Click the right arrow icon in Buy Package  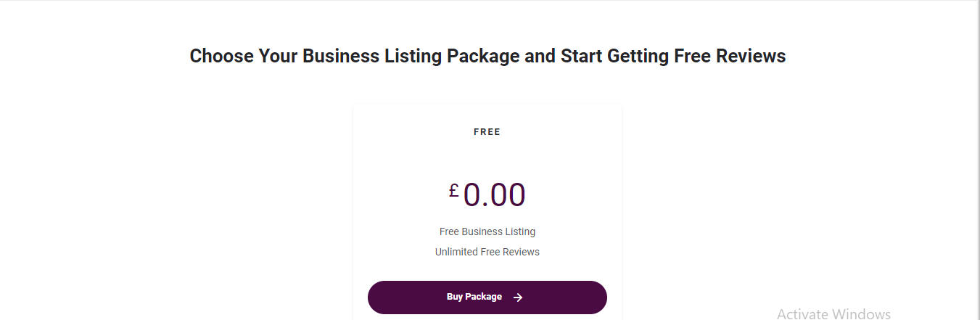coord(518,298)
